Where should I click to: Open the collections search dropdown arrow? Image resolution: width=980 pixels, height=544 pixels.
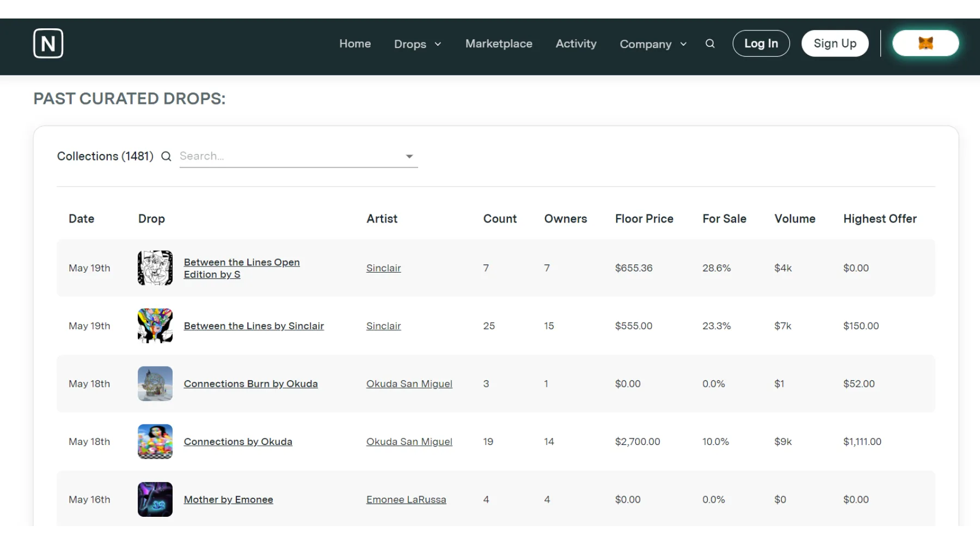pyautogui.click(x=409, y=157)
